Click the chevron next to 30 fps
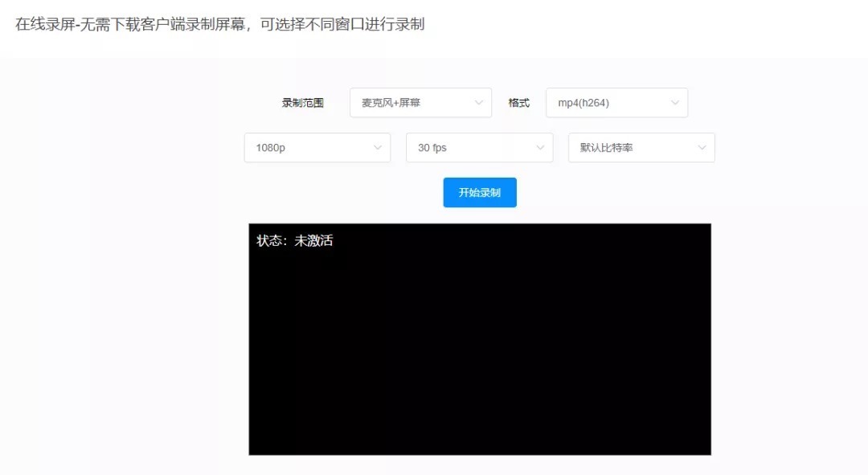This screenshot has height=475, width=868. coord(540,148)
